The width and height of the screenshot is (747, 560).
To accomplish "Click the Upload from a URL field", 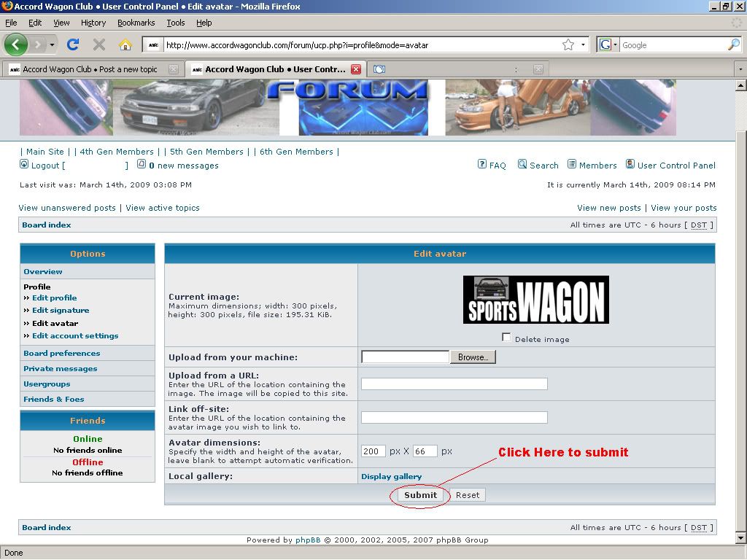I will (x=454, y=384).
